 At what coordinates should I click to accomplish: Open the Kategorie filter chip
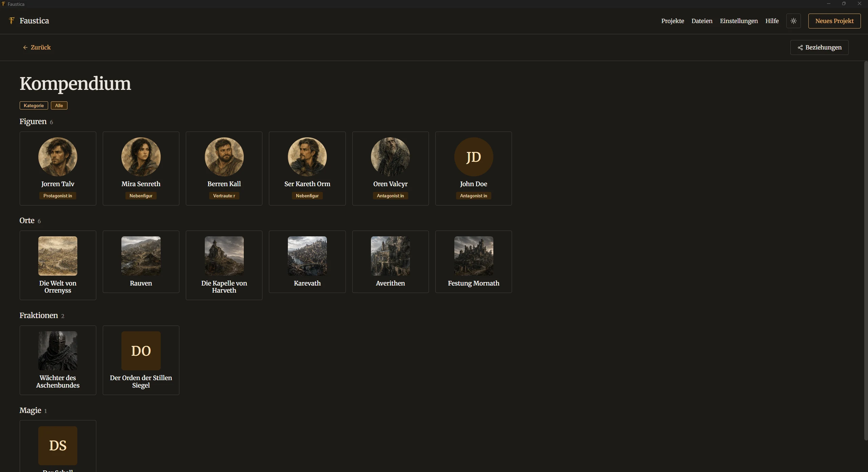pyautogui.click(x=34, y=105)
